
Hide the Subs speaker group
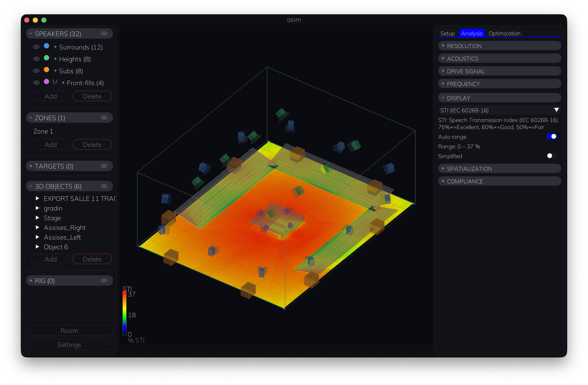36,71
